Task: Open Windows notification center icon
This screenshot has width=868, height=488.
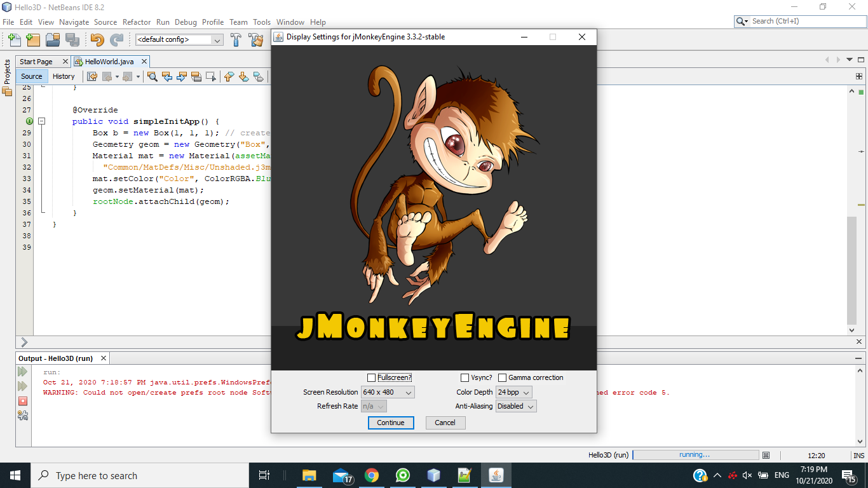Action: (848, 475)
